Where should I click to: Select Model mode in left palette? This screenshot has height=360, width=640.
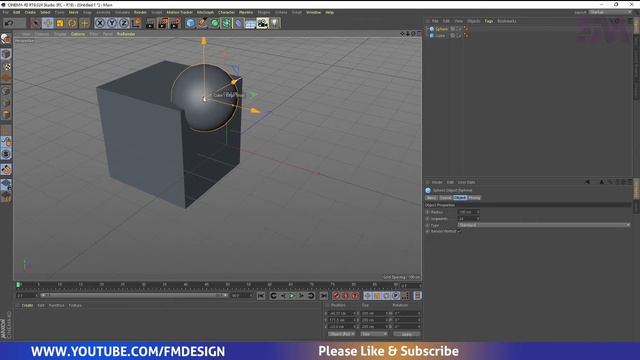6,54
